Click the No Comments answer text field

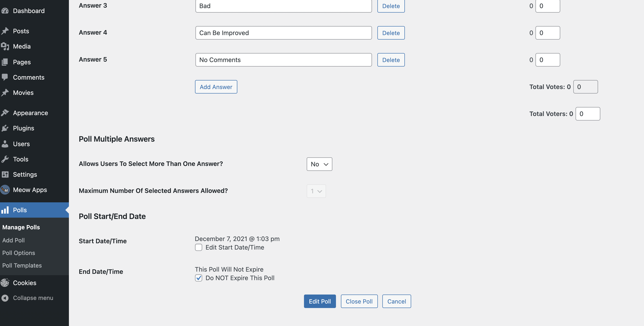tap(283, 60)
